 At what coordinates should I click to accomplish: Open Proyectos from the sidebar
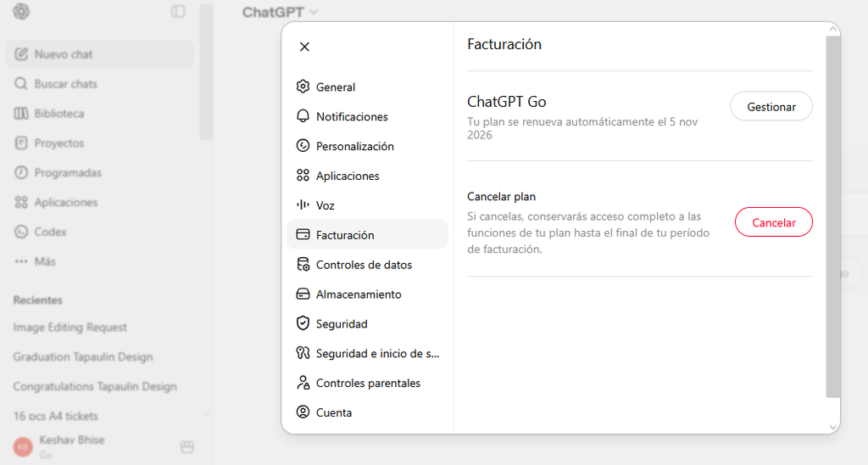pos(100,143)
